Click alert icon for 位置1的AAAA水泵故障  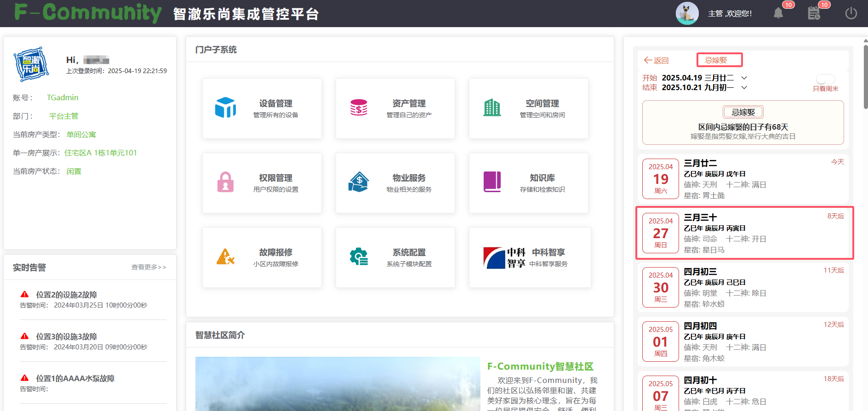pyautogui.click(x=25, y=378)
